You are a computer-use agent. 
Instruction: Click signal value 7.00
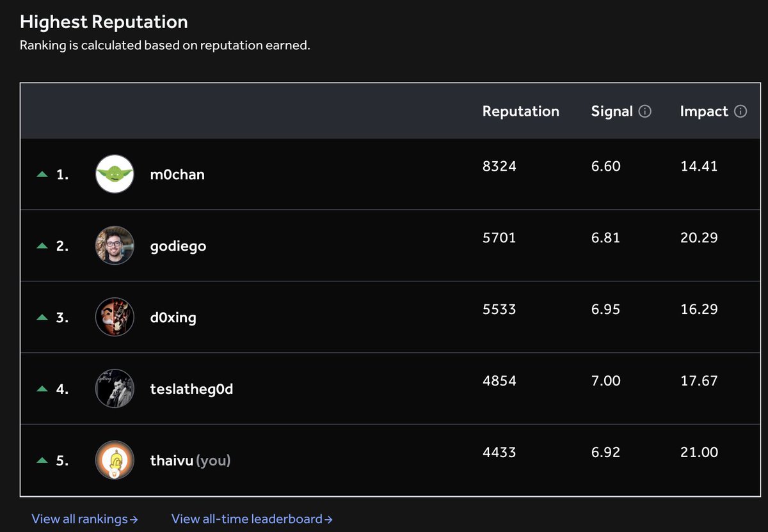click(x=606, y=381)
